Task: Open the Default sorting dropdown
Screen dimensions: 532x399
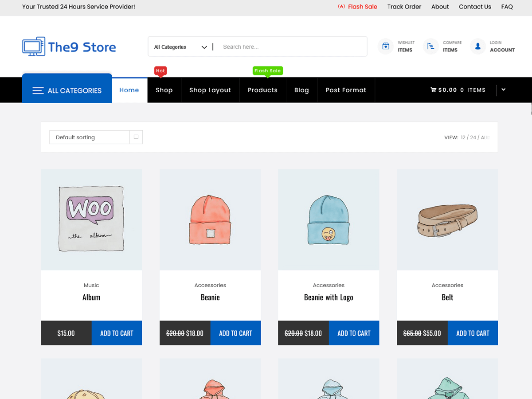Action: pos(89,137)
